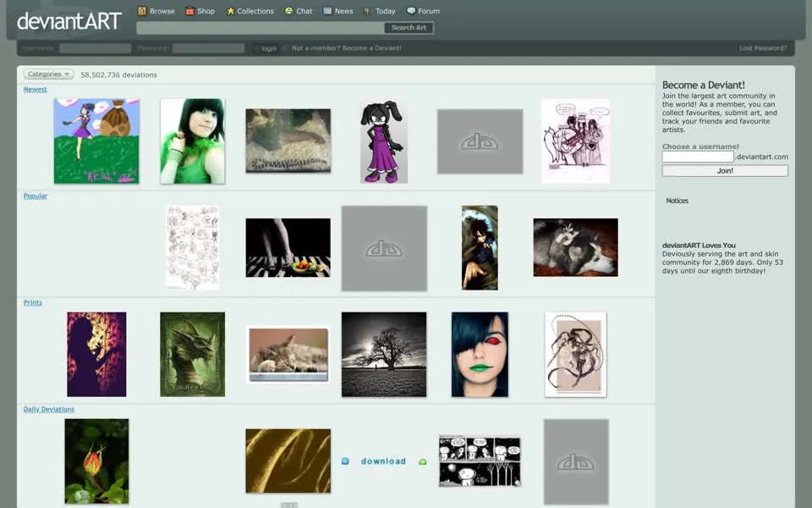Open the husky dog photo in Popular
The width and height of the screenshot is (812, 508).
(576, 247)
